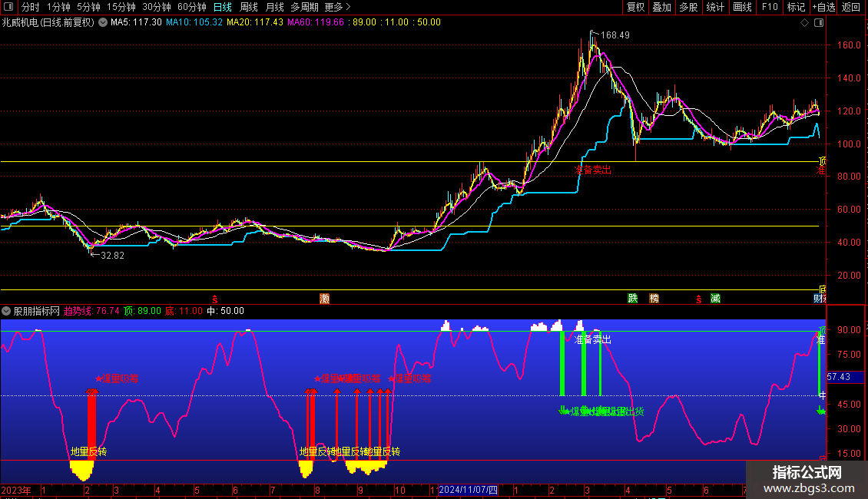This screenshot has width=868, height=499.
Task: Click the 100.0 price axis label
Action: point(849,144)
